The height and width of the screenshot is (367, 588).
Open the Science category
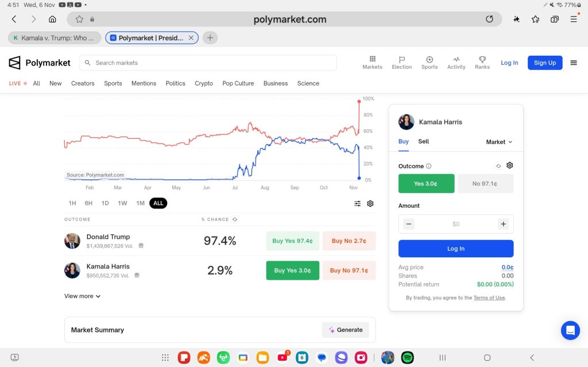(x=308, y=83)
